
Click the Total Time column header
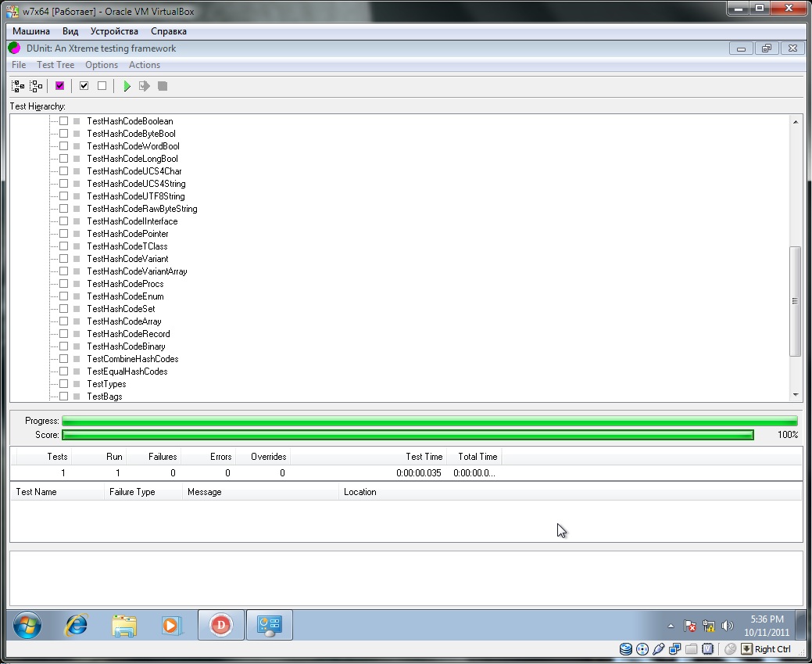pos(474,457)
